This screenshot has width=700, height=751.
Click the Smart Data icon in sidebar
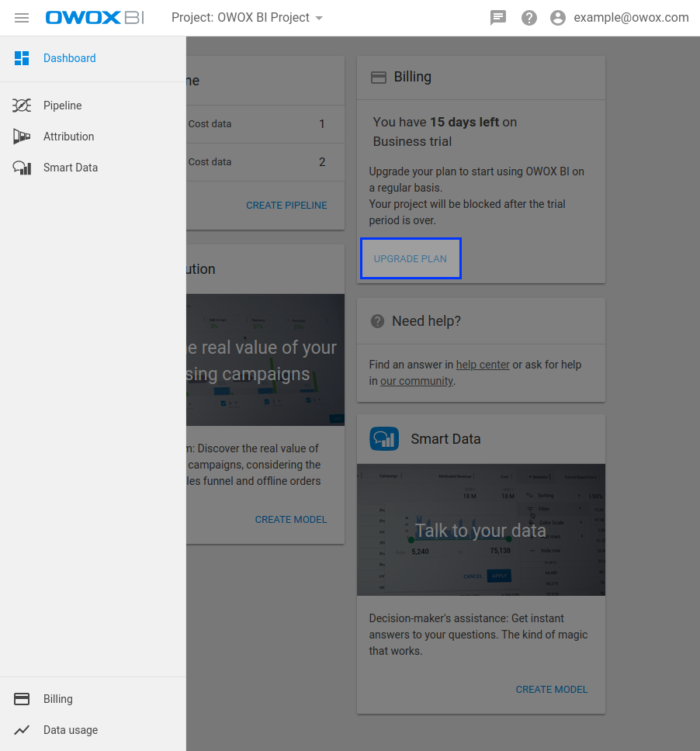pyautogui.click(x=22, y=168)
